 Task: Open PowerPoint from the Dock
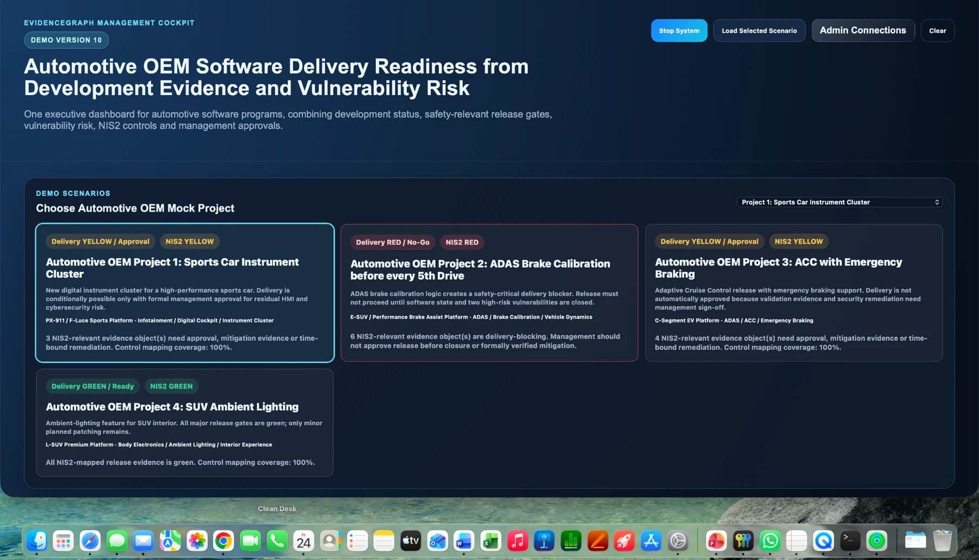(x=716, y=541)
